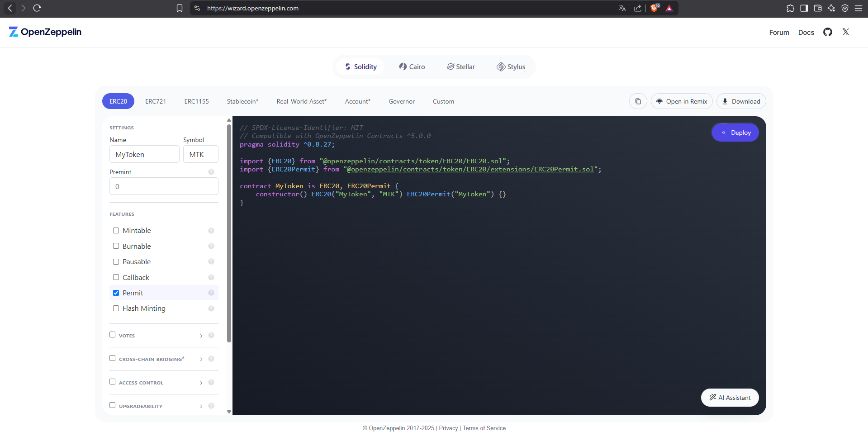868x446 pixels.
Task: Enable the Callback checkbox
Action: tap(116, 277)
